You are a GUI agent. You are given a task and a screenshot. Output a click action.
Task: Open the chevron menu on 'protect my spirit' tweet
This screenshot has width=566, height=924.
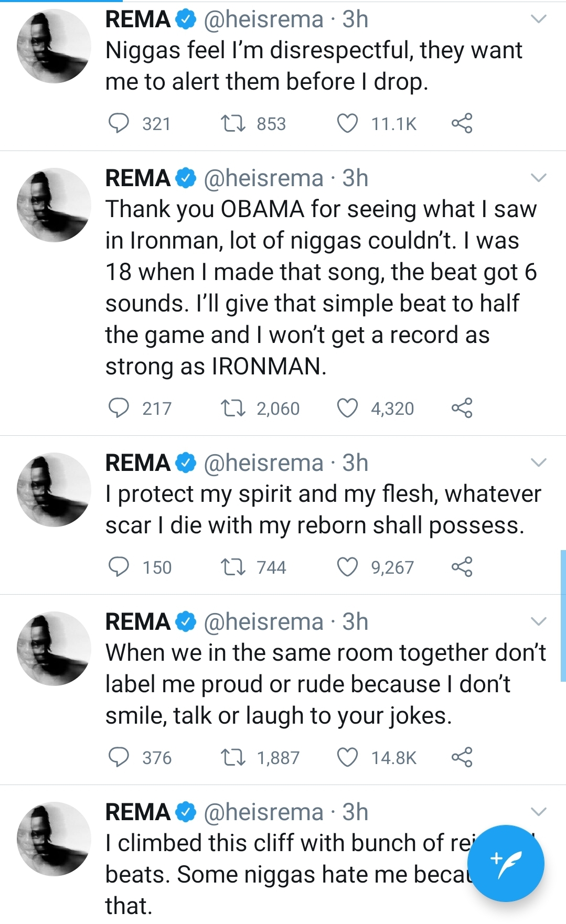pos(539,463)
